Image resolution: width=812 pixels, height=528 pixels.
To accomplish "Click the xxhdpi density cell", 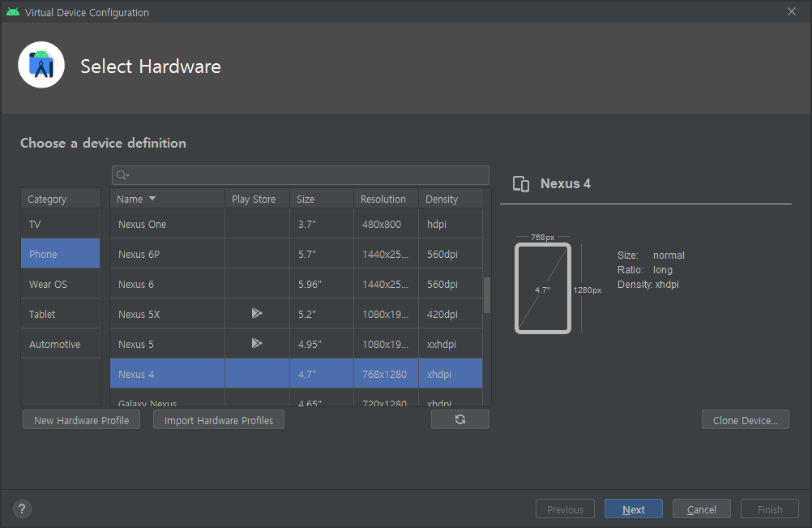I will (x=451, y=344).
